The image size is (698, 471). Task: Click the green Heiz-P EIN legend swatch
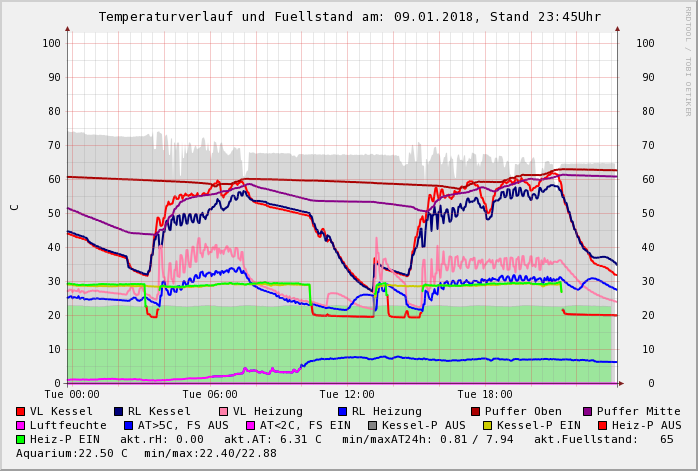21,439
